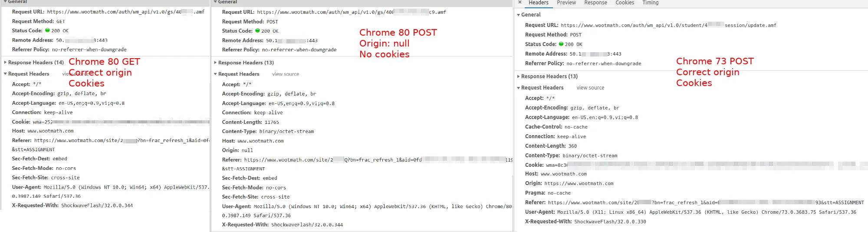Select Request Method: POST in the middle panel
The width and height of the screenshot is (868, 232).
pos(250,22)
